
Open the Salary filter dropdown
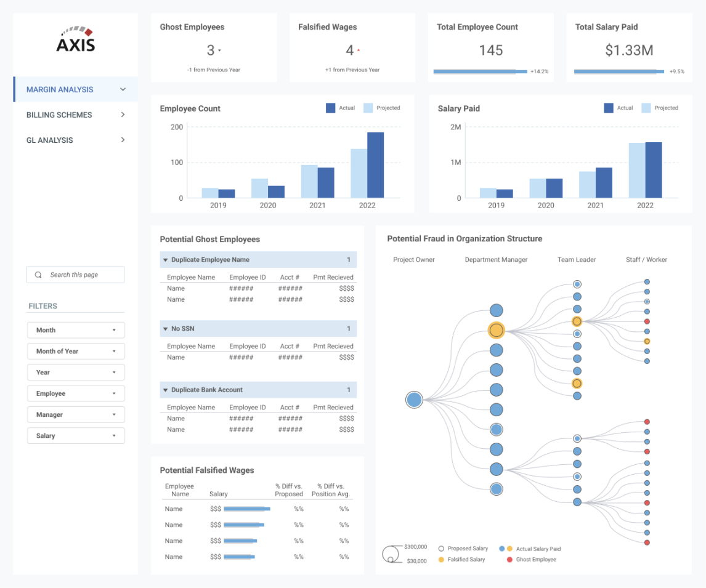point(76,436)
